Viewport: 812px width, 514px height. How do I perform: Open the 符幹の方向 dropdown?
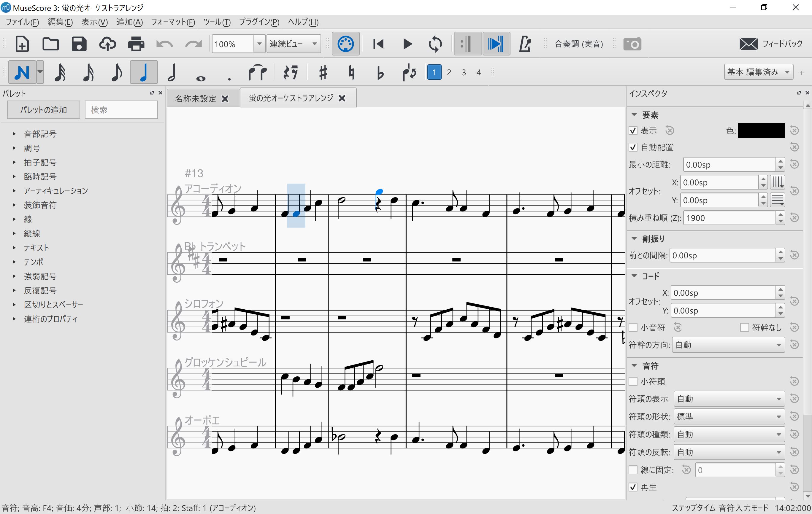[x=728, y=345]
